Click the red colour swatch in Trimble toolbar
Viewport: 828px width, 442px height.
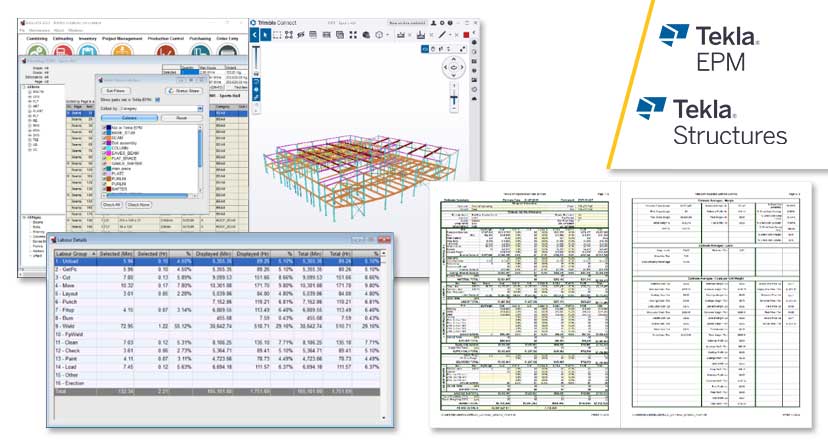point(466,35)
